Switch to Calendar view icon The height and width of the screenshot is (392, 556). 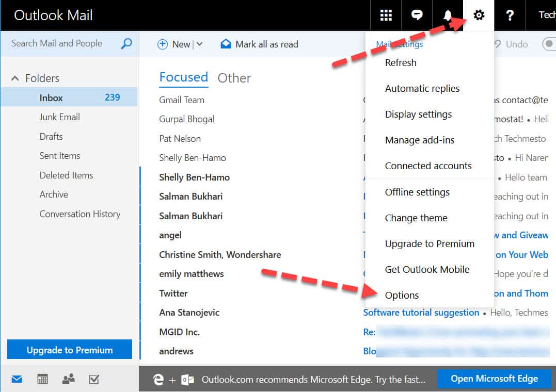coord(43,380)
